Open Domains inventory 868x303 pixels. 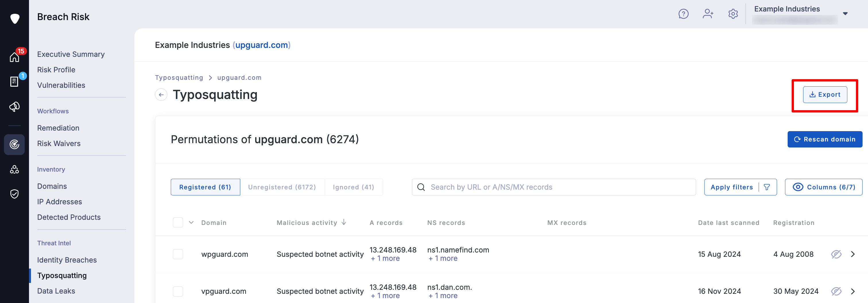pos(52,186)
